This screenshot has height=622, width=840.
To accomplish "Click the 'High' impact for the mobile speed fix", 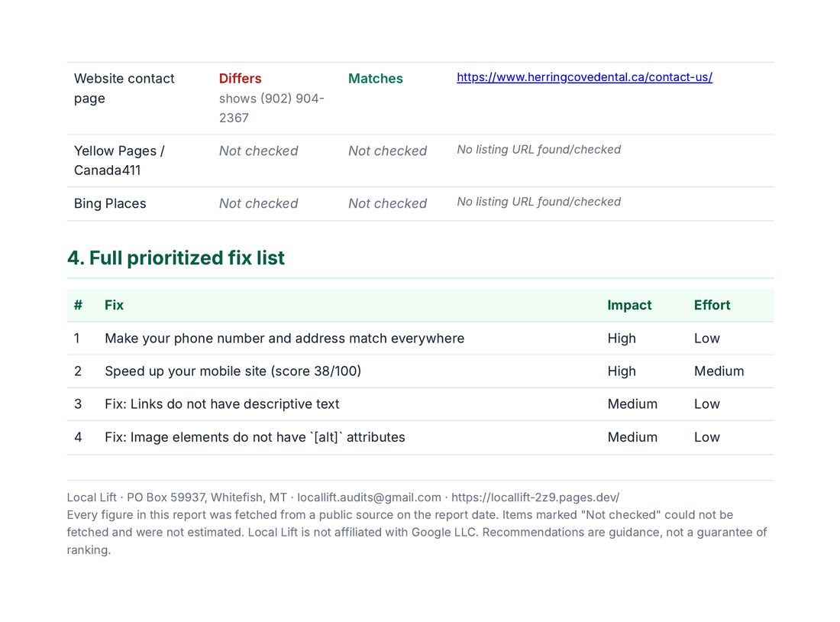I will pyautogui.click(x=622, y=371).
